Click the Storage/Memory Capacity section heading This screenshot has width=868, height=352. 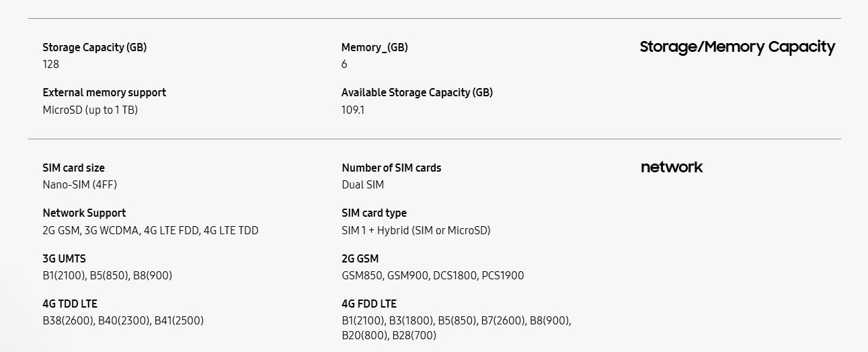coord(738,47)
